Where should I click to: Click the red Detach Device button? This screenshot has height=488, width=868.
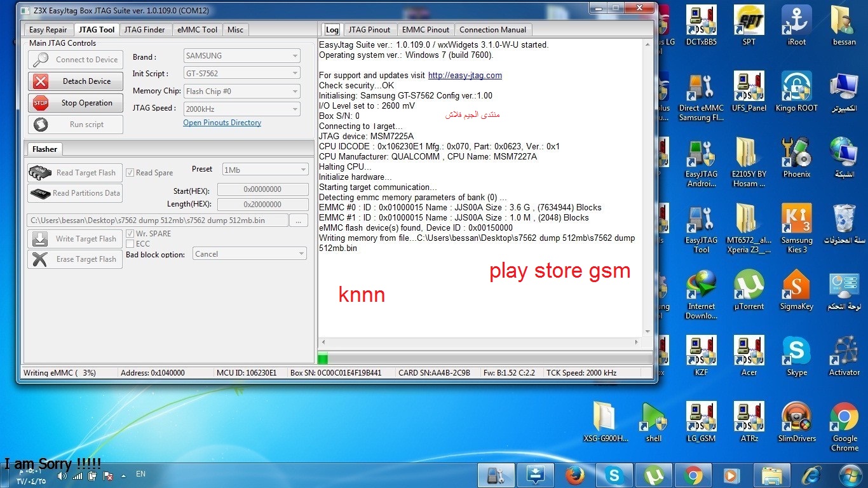point(76,81)
